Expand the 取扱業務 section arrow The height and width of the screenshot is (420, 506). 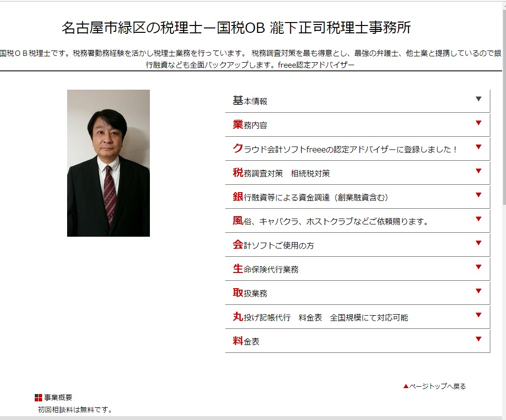coord(479,291)
